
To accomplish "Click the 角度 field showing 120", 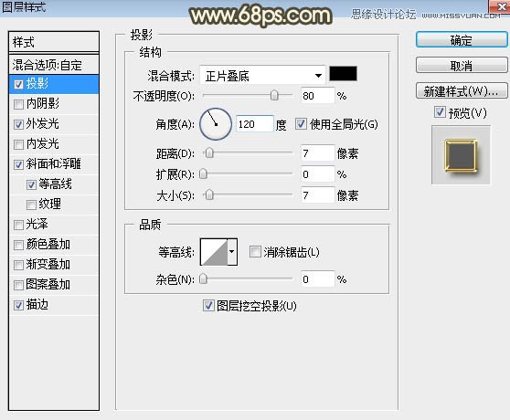I will tap(254, 124).
